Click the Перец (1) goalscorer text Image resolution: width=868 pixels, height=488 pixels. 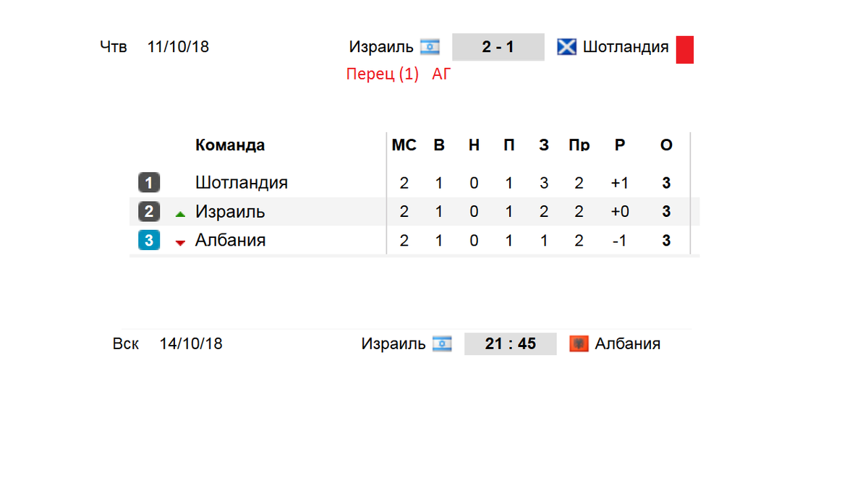[383, 74]
